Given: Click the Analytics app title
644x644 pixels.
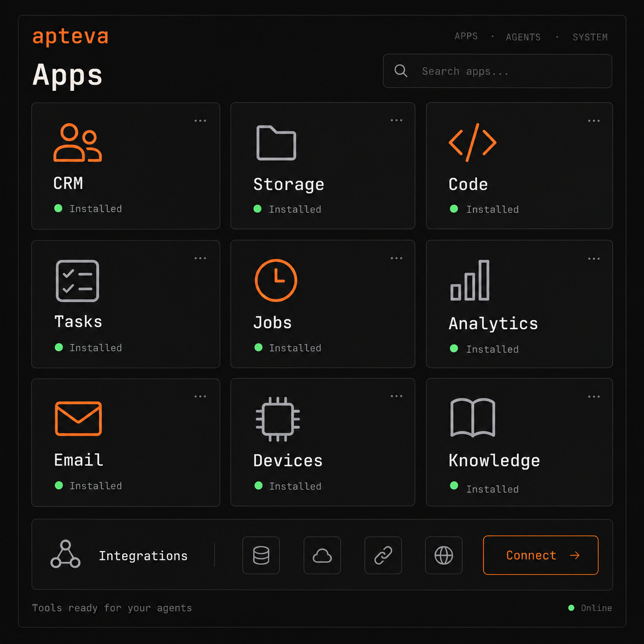Looking at the screenshot, I should pos(493,324).
